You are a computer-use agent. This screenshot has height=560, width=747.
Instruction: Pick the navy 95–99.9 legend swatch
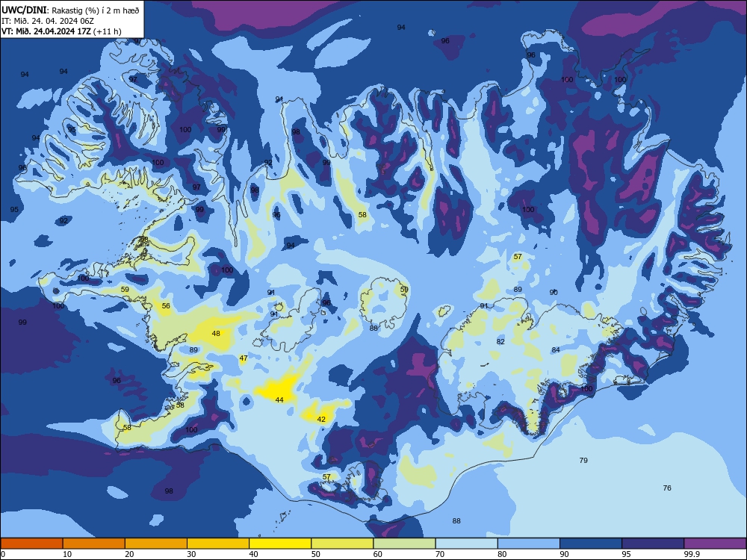click(x=653, y=544)
